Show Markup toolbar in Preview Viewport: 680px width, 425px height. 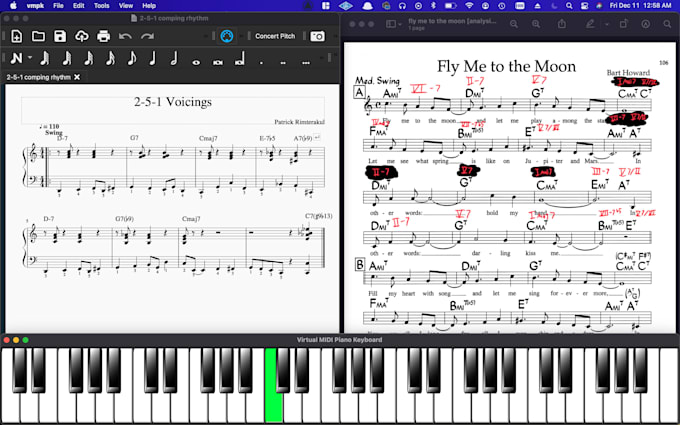point(646,24)
